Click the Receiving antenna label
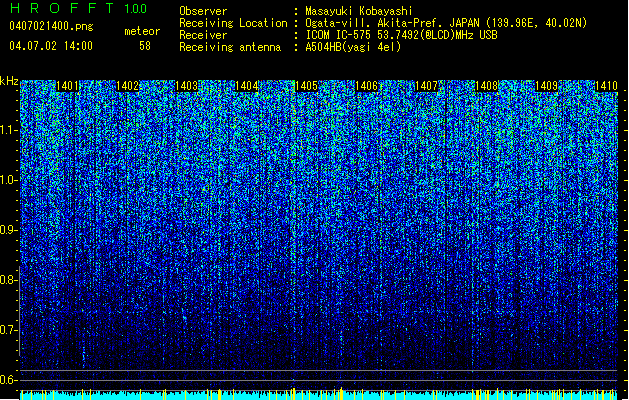 [230, 47]
